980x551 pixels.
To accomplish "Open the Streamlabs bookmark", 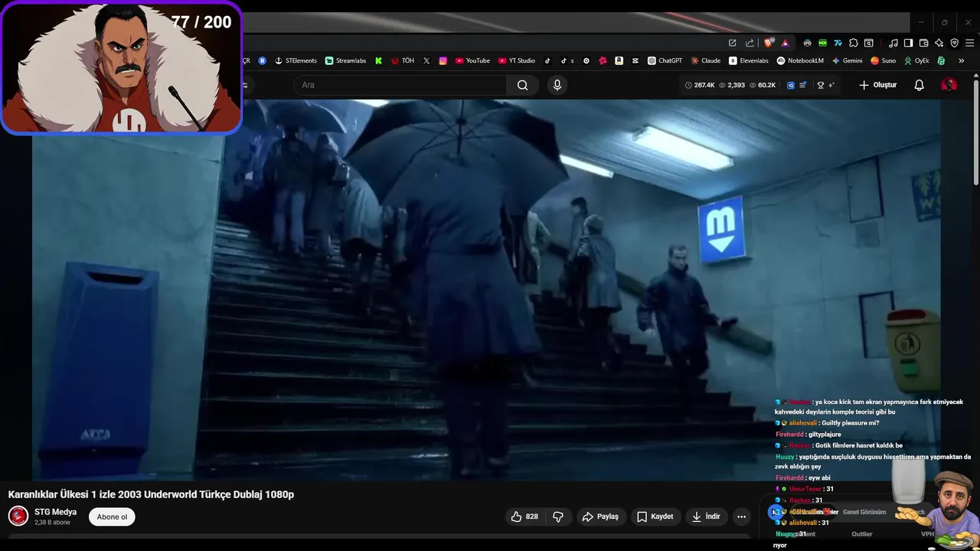I will [345, 60].
